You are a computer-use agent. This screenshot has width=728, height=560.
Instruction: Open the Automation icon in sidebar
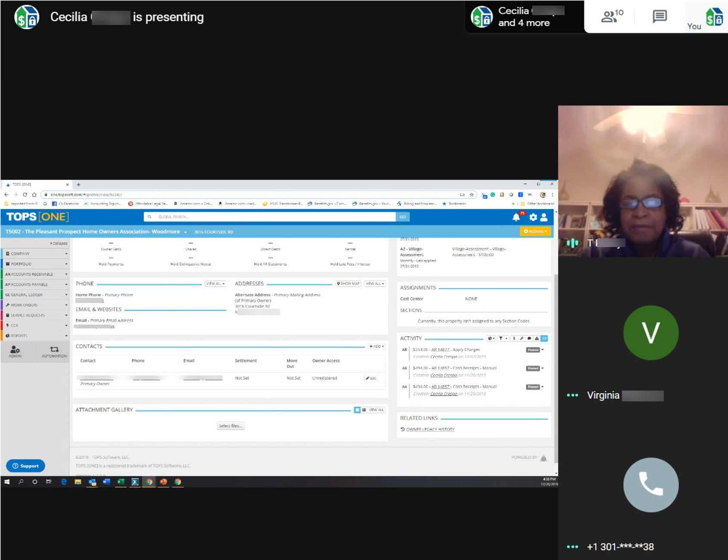[x=54, y=351]
